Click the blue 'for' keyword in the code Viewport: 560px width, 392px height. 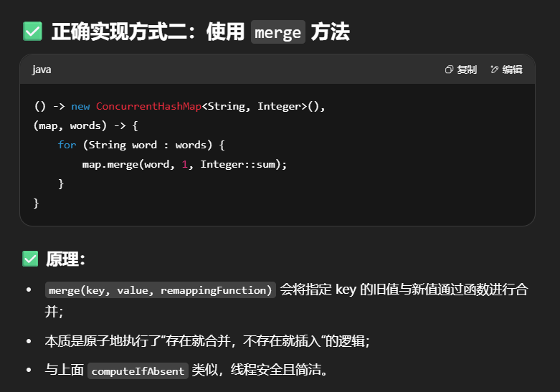67,145
